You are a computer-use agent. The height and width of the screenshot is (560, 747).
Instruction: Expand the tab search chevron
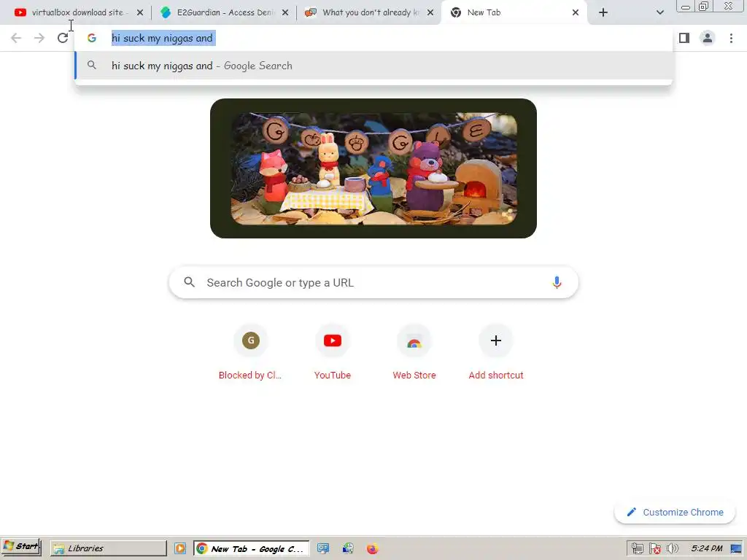[659, 12]
